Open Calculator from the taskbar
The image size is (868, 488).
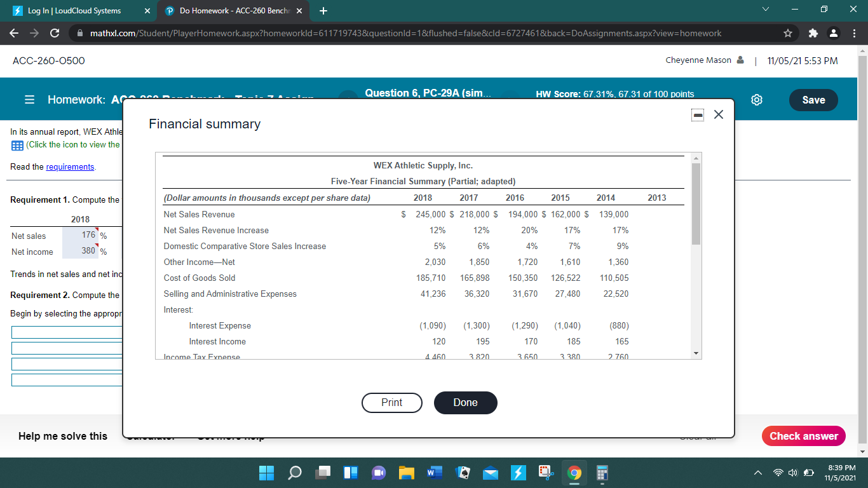pos(601,473)
